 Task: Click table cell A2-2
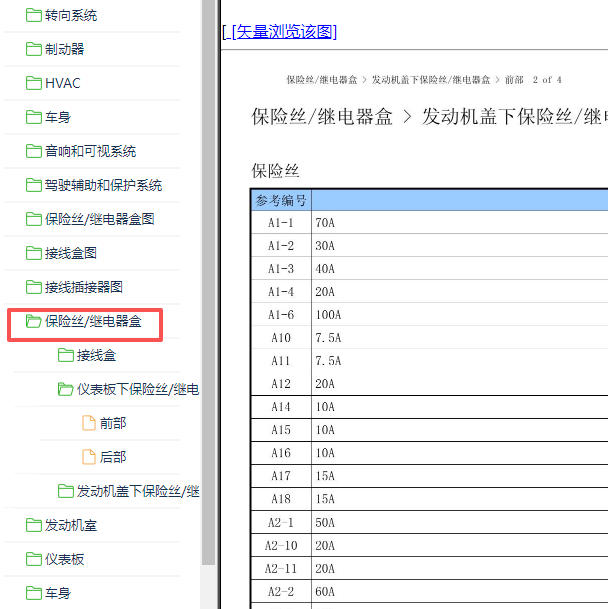point(281,592)
